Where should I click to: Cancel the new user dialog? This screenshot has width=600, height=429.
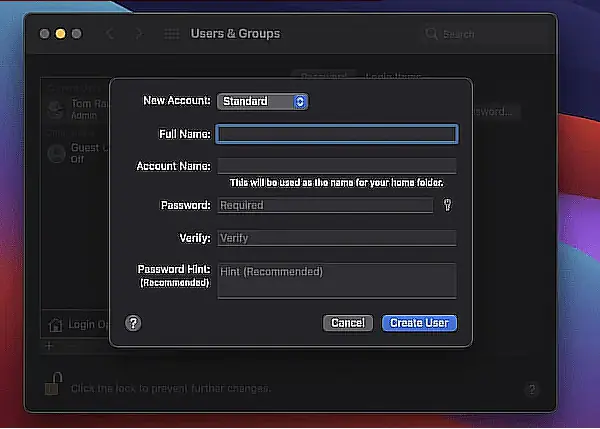348,323
